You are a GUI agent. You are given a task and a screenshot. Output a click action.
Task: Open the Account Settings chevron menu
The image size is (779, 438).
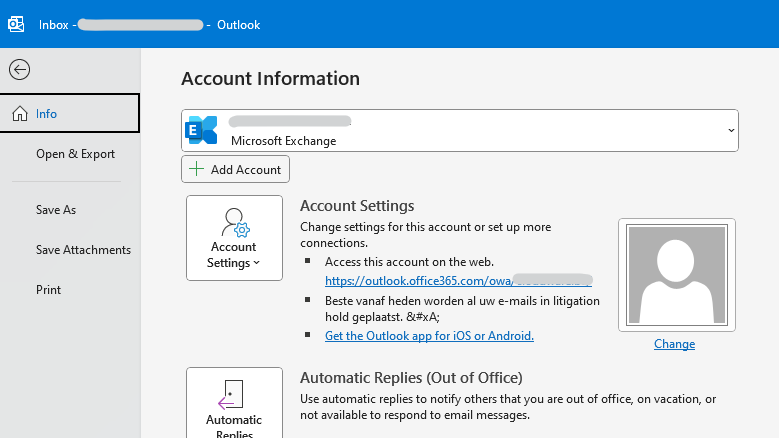pyautogui.click(x=257, y=263)
